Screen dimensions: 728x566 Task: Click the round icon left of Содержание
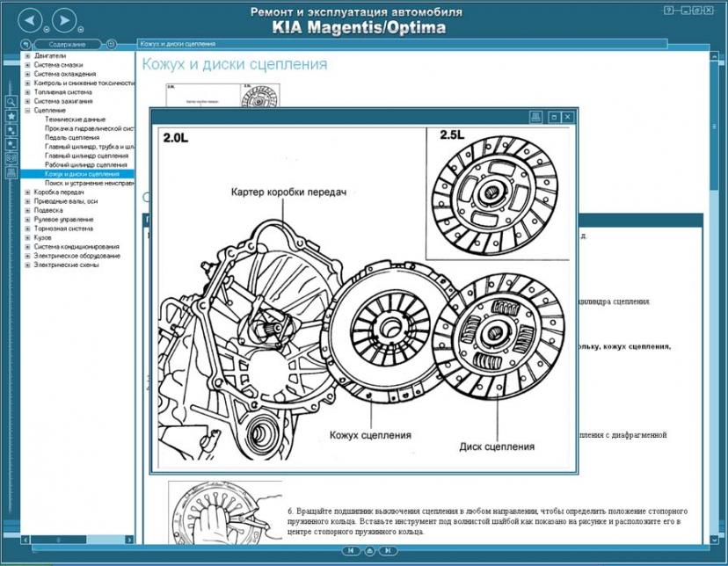coord(25,45)
